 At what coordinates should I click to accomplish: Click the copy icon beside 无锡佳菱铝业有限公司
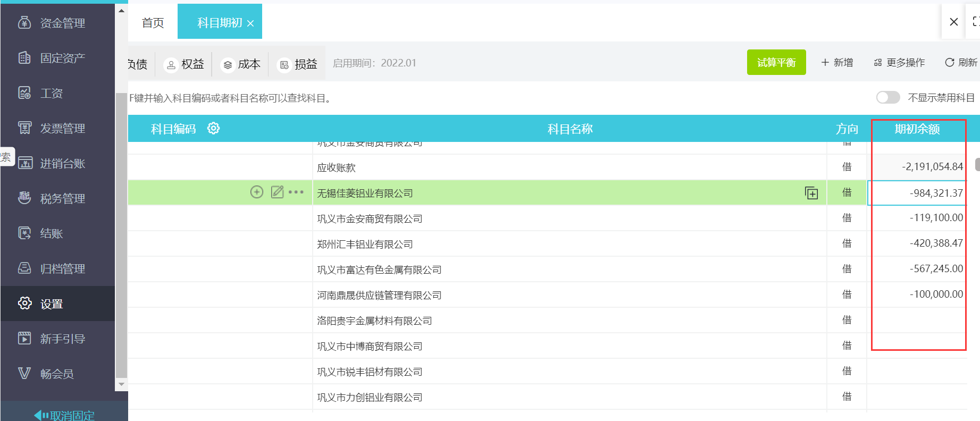click(x=811, y=193)
